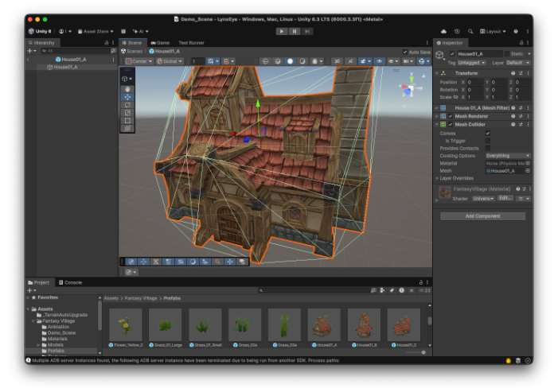Image resolution: width=554 pixels, height=392 pixels.
Task: Open the Layout dropdown
Action: point(493,31)
